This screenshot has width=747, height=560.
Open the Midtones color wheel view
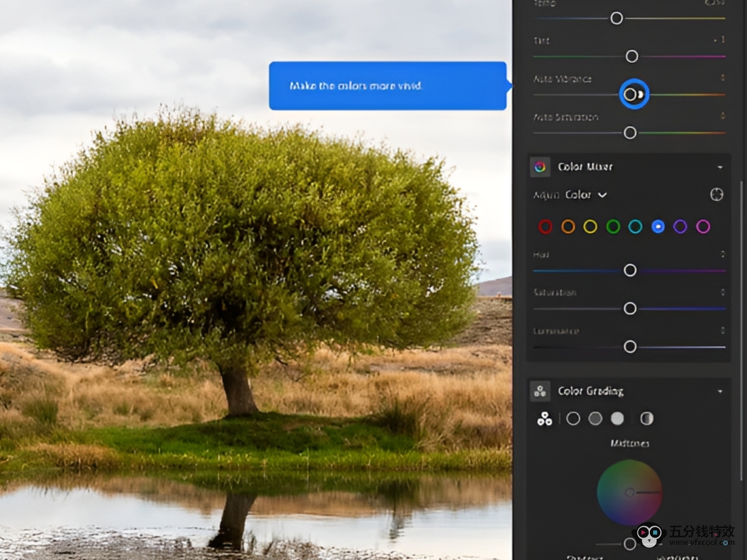coord(595,419)
